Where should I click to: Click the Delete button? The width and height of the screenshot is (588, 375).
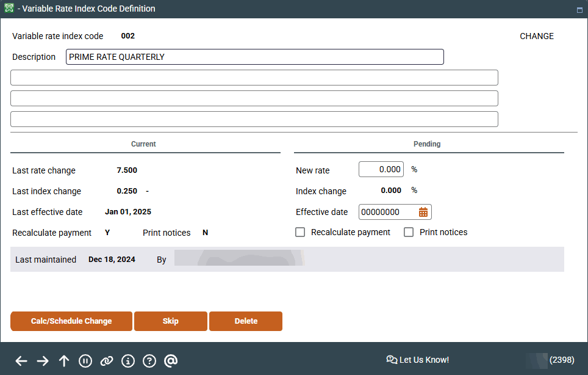tap(246, 321)
